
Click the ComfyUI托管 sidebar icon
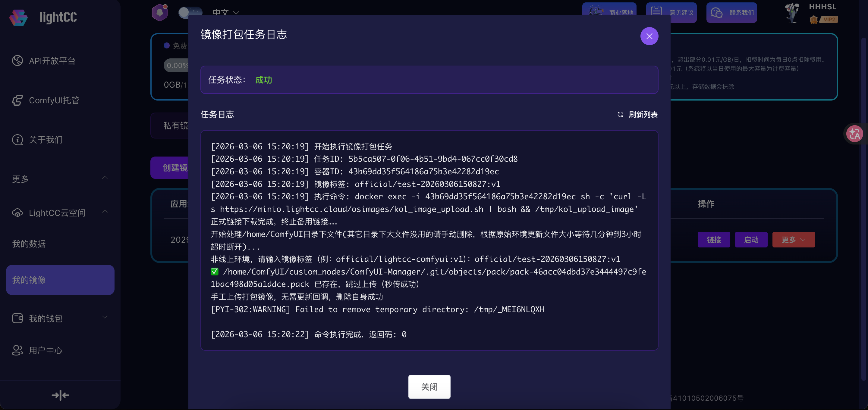click(17, 100)
